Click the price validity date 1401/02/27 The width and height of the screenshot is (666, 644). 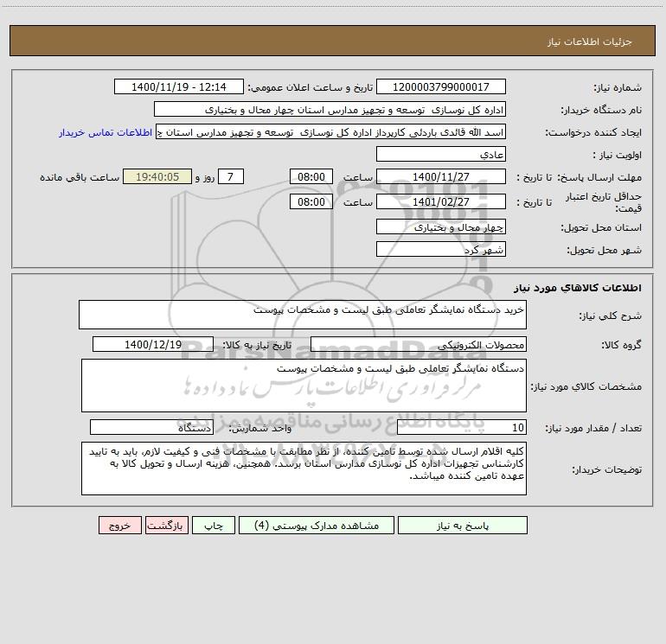[441, 201]
